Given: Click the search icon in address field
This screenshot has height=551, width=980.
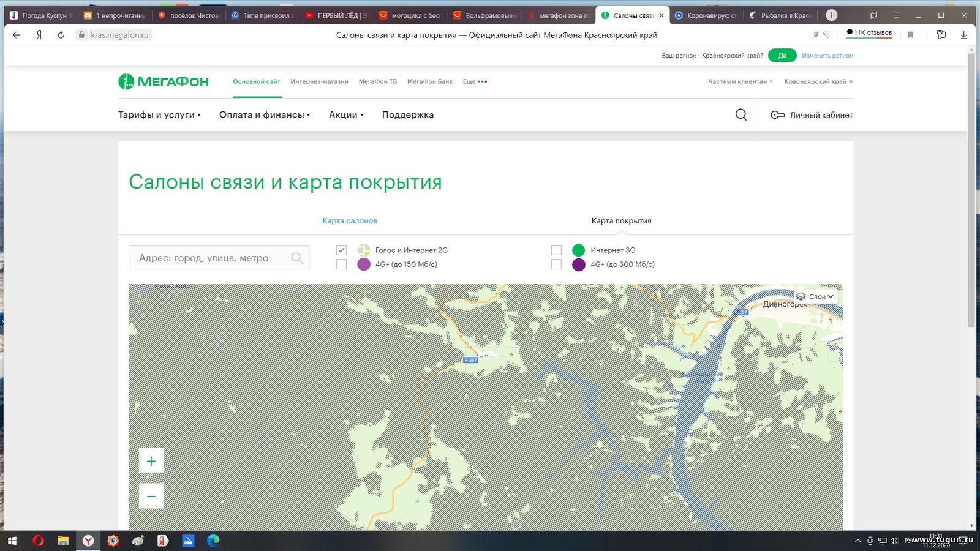Looking at the screenshot, I should click(297, 258).
